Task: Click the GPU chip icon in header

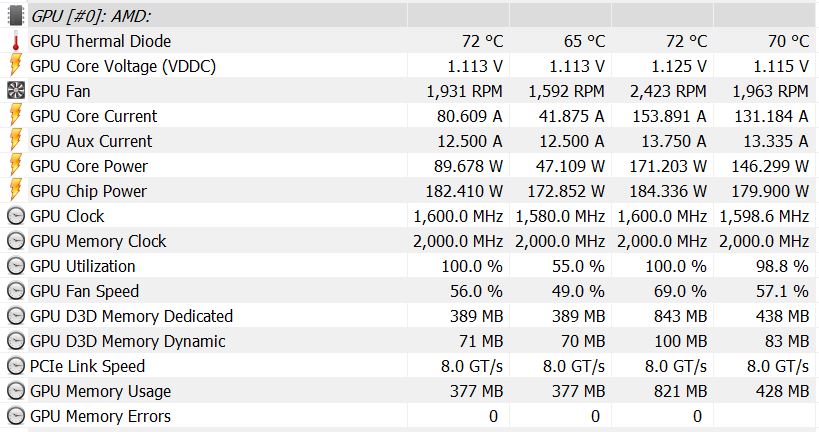Action: pyautogui.click(x=16, y=16)
